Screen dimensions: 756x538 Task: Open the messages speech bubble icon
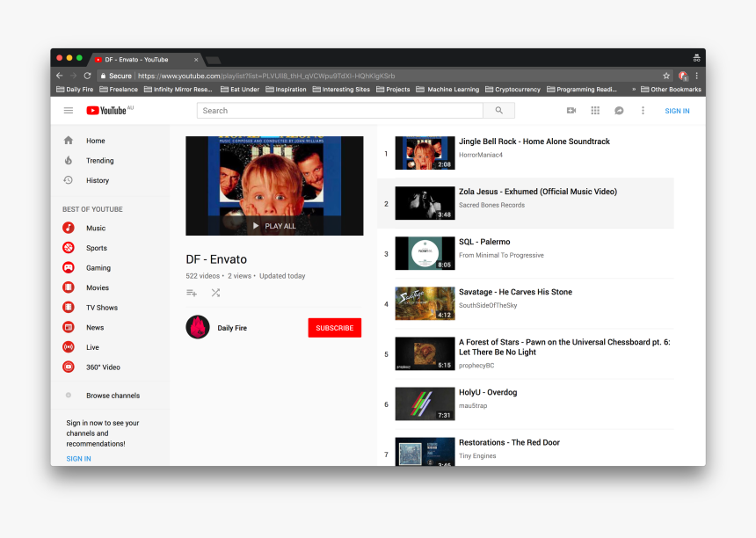coord(619,111)
